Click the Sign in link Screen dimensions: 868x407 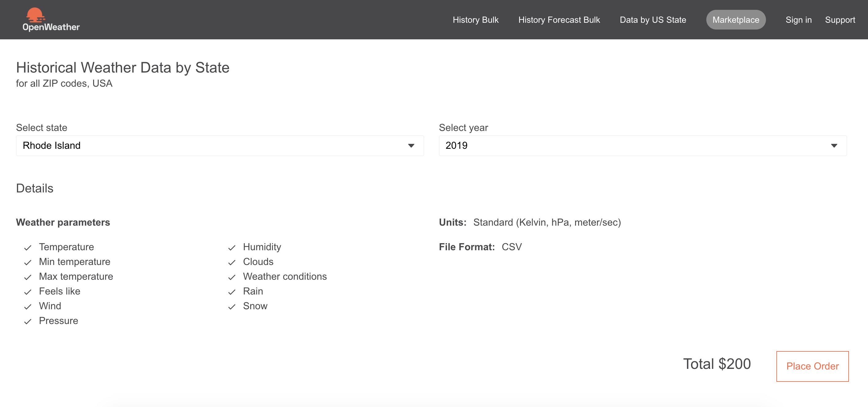(x=798, y=20)
